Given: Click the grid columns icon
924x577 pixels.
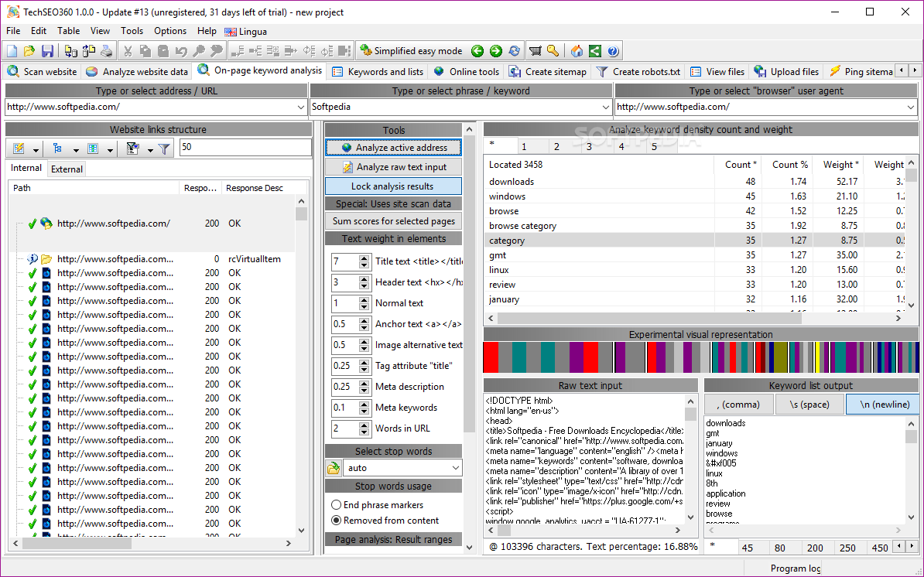Looking at the screenshot, I should coord(93,149).
